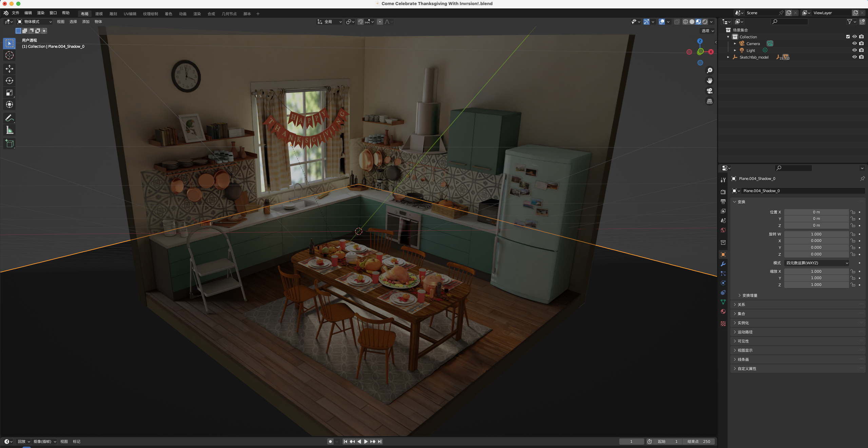
Task: Select the Measure tool
Action: click(9, 130)
